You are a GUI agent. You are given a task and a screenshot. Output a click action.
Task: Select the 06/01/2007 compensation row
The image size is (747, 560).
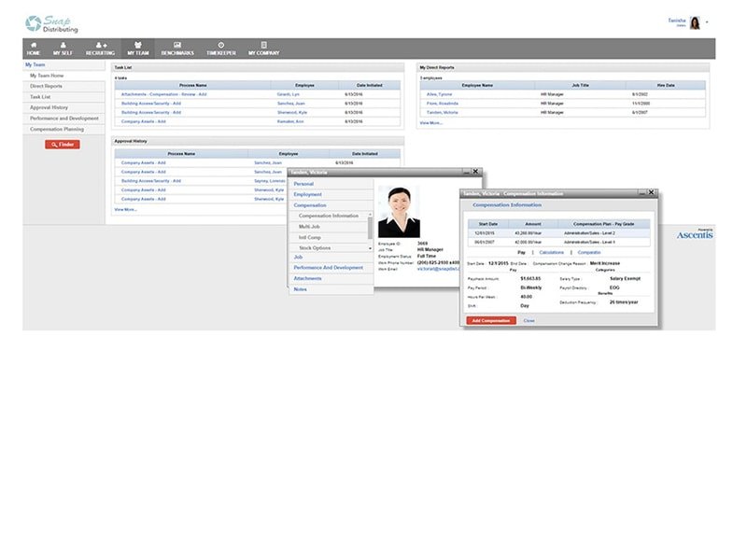tap(558, 243)
